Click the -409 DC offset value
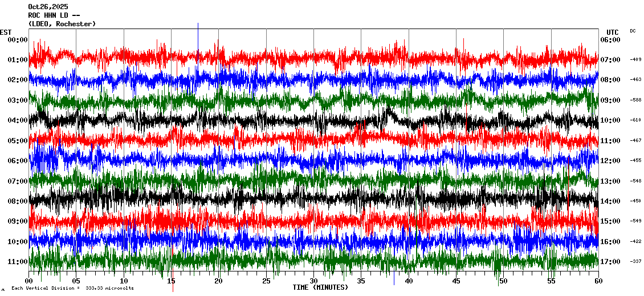The image size is (644, 296). [x=636, y=60]
